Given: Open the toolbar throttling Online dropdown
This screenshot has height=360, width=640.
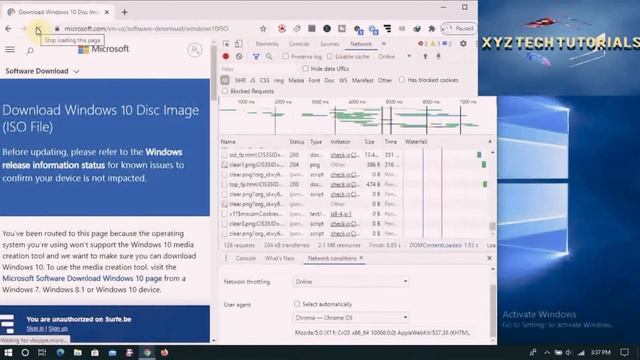Looking at the screenshot, I should pos(395,56).
